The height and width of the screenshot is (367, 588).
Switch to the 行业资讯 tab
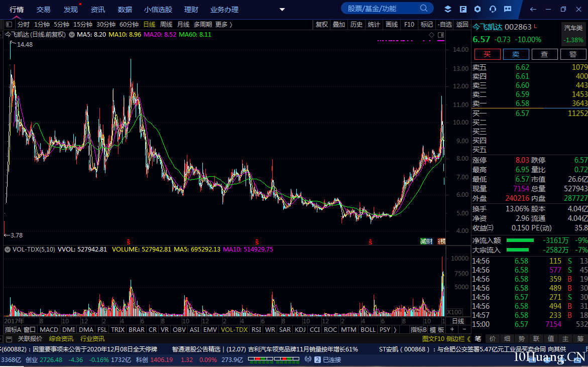[x=92, y=339]
